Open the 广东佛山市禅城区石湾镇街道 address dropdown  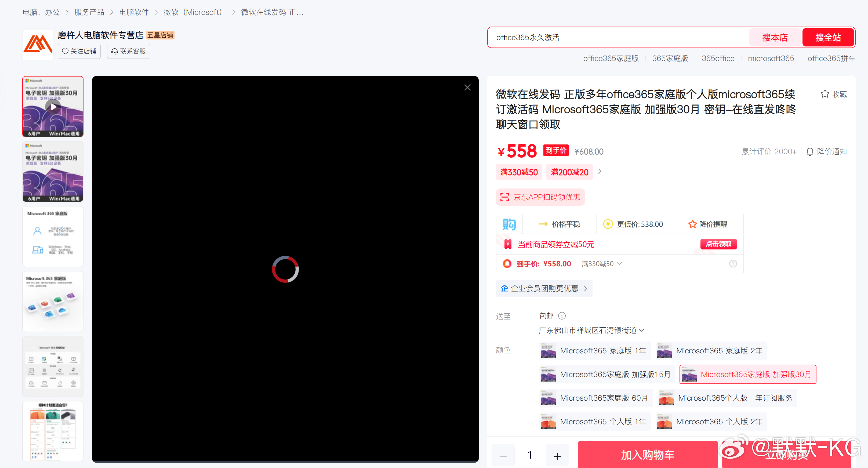[x=591, y=330]
